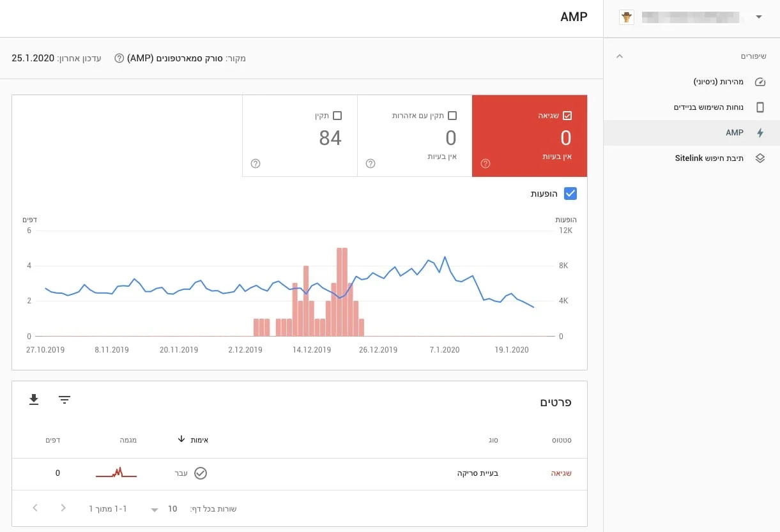The height and width of the screenshot is (532, 780).
Task: Open the בעיית סריקה issue row
Action: coord(477,473)
